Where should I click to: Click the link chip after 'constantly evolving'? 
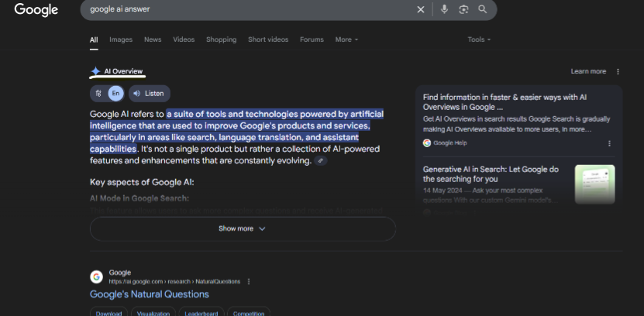coord(321,161)
